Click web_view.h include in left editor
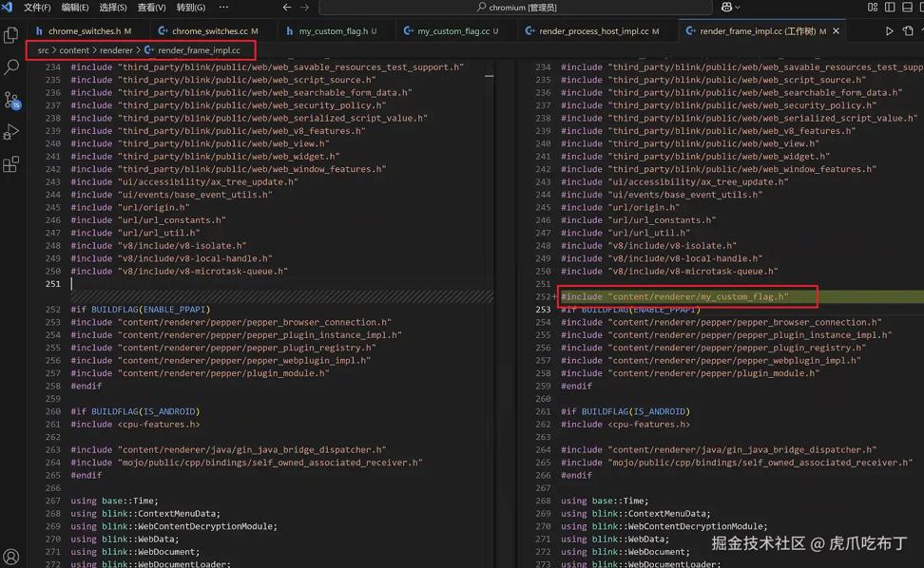 200,143
